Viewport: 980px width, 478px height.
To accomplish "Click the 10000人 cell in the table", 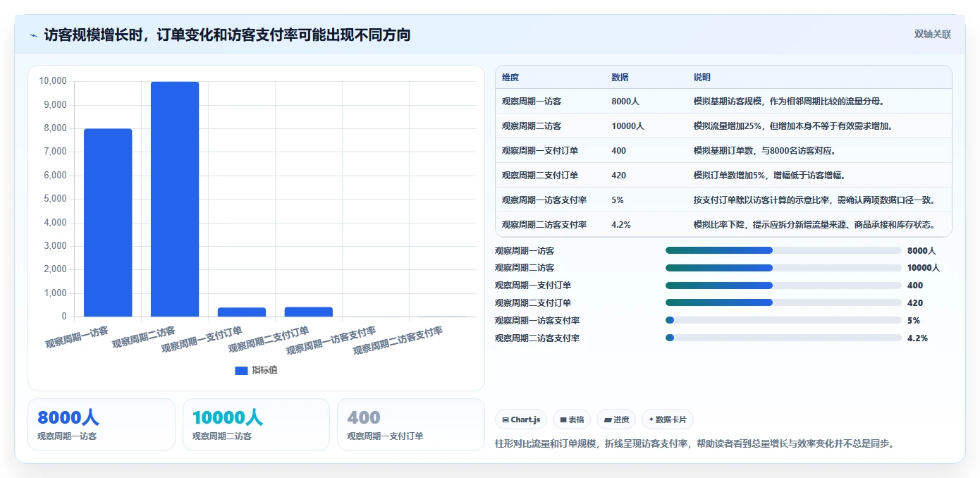I will [x=627, y=126].
